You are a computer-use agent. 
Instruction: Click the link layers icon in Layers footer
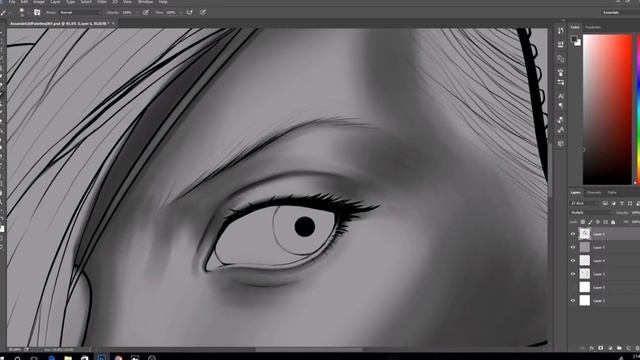pyautogui.click(x=582, y=348)
